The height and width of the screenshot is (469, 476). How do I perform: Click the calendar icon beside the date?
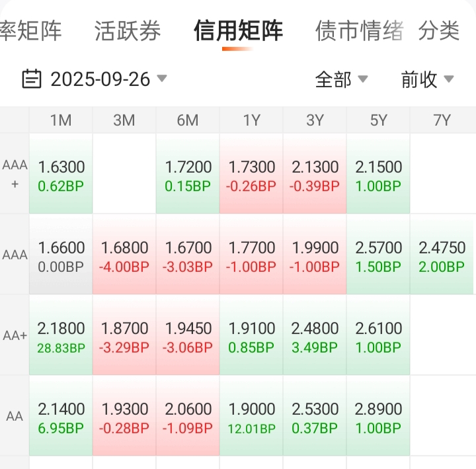(x=31, y=79)
